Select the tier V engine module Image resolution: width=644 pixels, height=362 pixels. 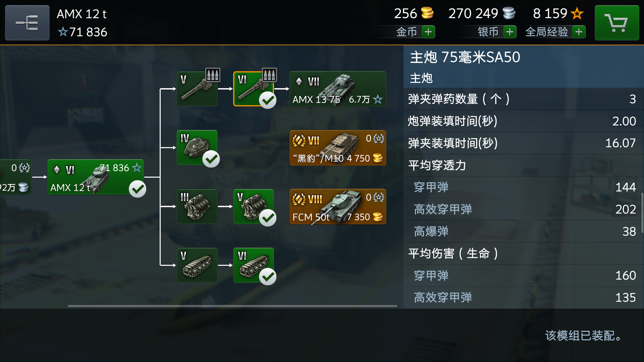pyautogui.click(x=254, y=206)
